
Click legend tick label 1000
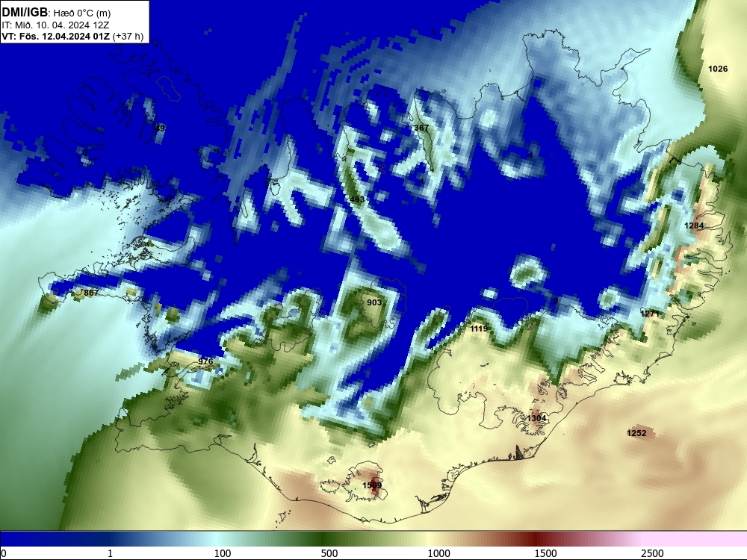pyautogui.click(x=438, y=553)
